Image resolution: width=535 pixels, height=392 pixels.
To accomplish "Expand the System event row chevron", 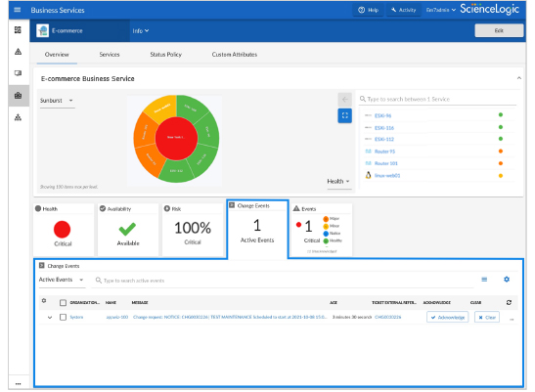I will point(50,318).
